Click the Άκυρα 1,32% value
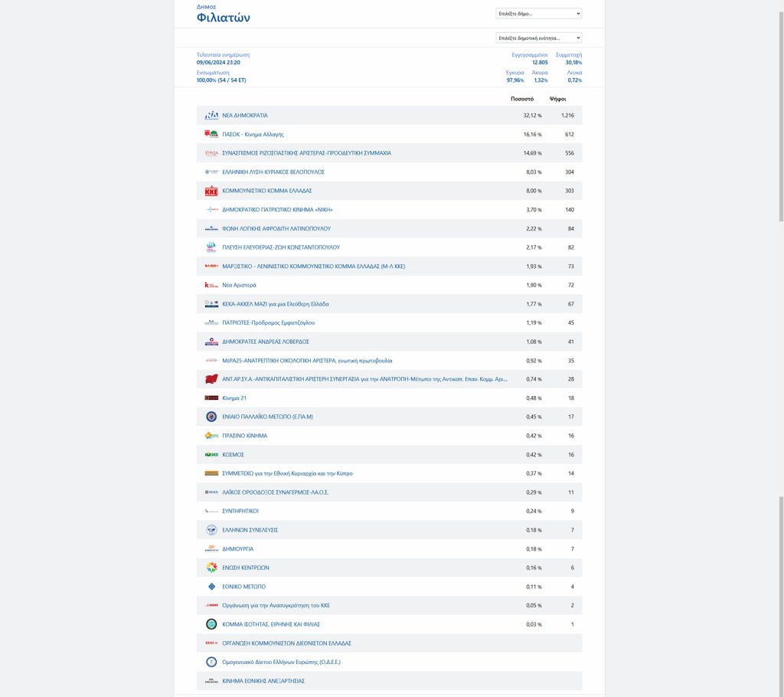 (541, 80)
